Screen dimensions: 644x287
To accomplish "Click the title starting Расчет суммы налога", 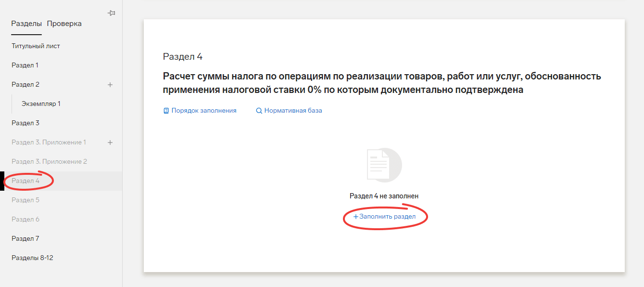I will [x=382, y=83].
